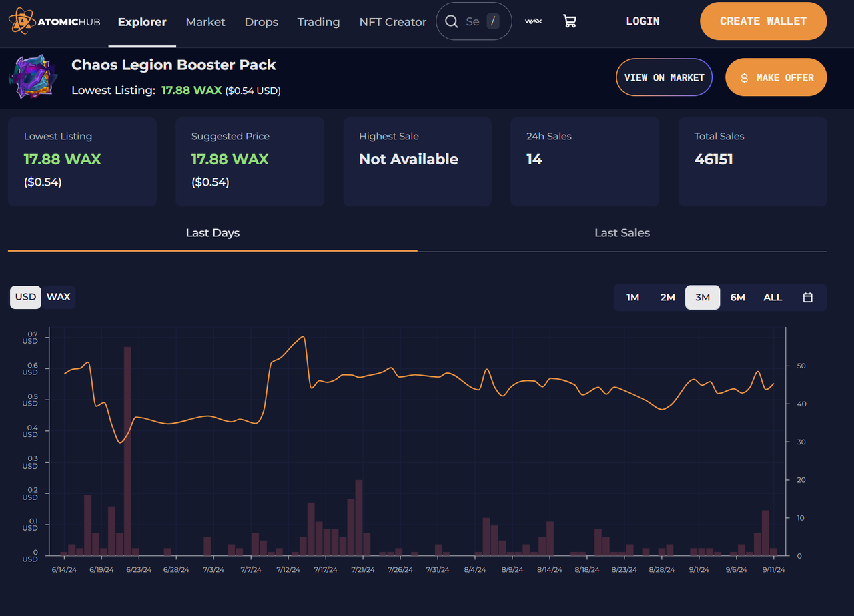Select the 6M time range

[x=737, y=298]
